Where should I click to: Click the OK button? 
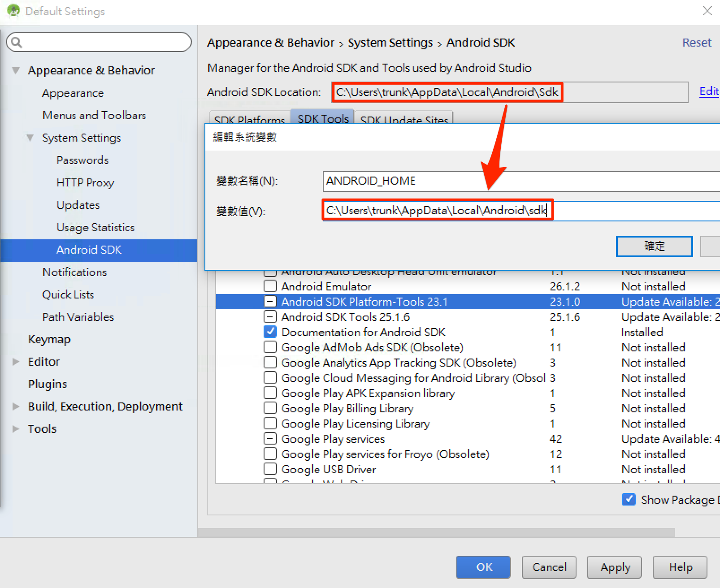coord(483,567)
